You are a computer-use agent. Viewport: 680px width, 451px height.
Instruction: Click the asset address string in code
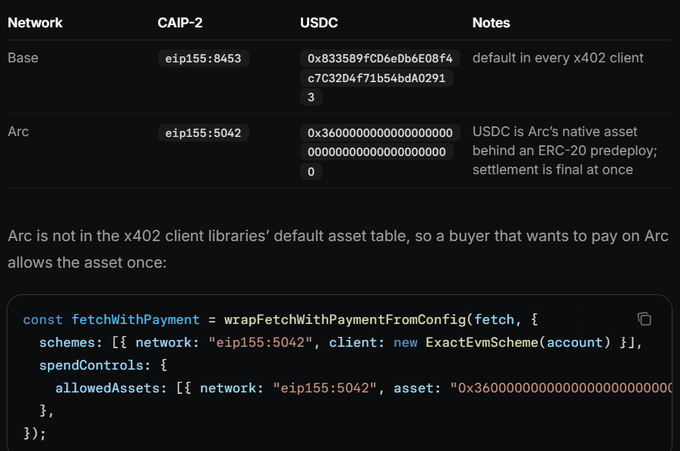point(561,388)
